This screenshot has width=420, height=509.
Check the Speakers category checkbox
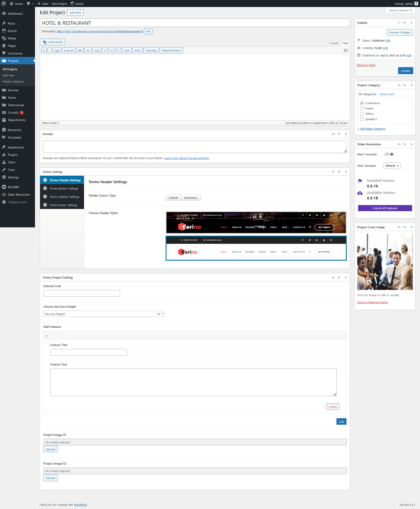[362, 119]
